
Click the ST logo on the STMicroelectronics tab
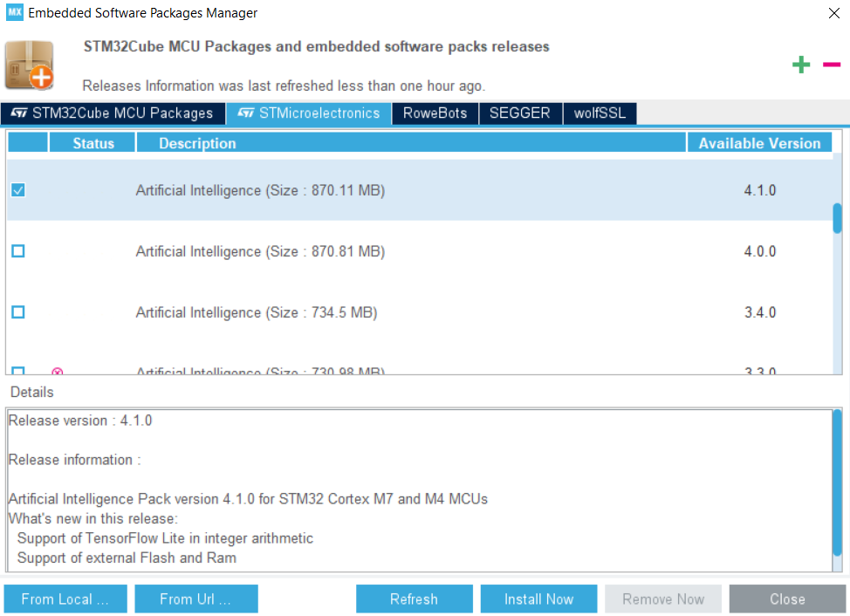[x=245, y=113]
